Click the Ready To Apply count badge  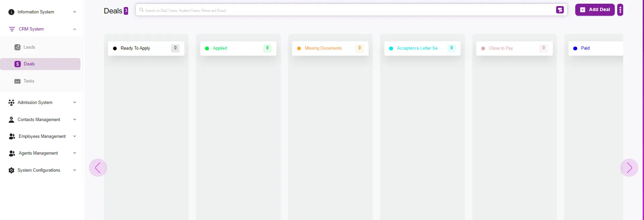(175, 48)
